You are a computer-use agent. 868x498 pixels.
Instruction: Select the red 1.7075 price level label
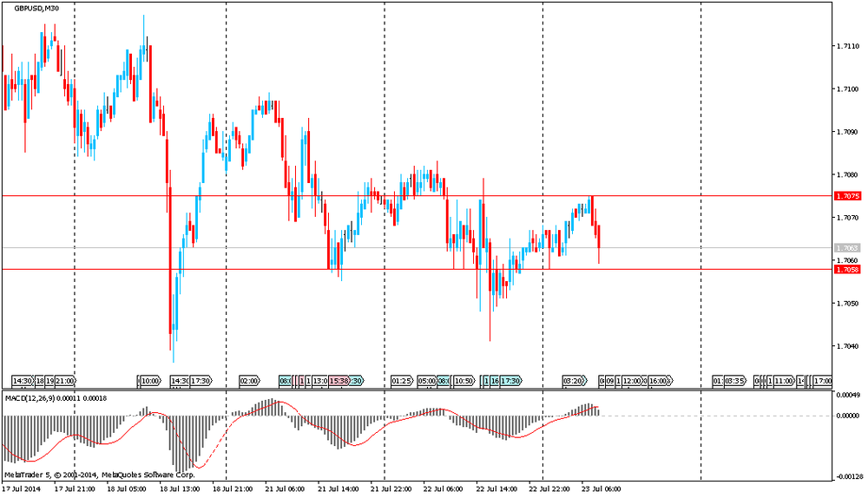point(847,196)
